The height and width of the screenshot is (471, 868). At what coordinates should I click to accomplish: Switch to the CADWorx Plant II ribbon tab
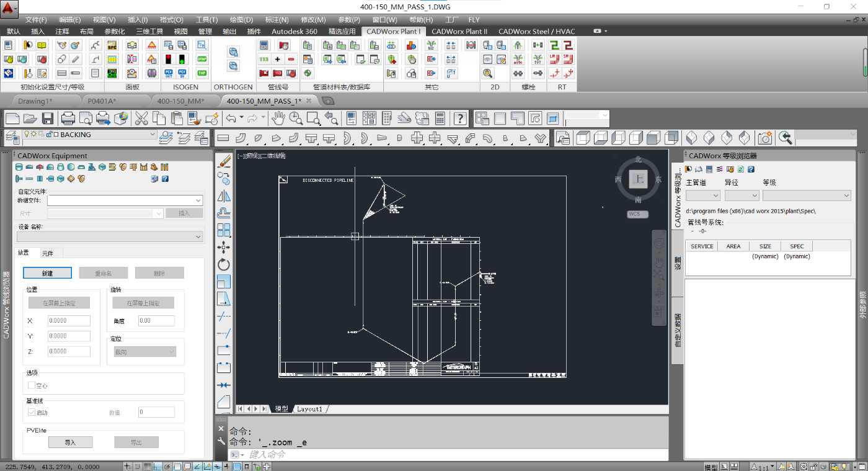click(459, 31)
